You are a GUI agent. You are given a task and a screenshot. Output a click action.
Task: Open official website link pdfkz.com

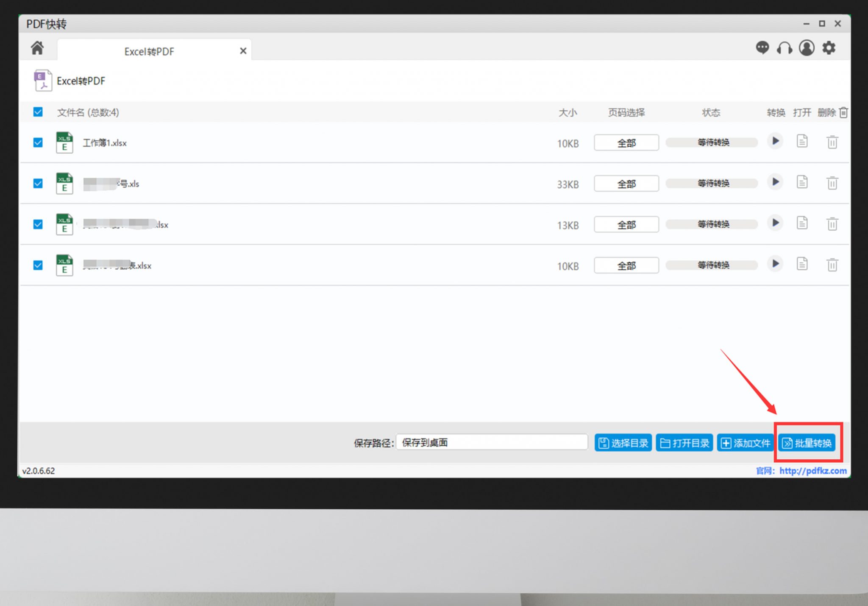pyautogui.click(x=812, y=471)
